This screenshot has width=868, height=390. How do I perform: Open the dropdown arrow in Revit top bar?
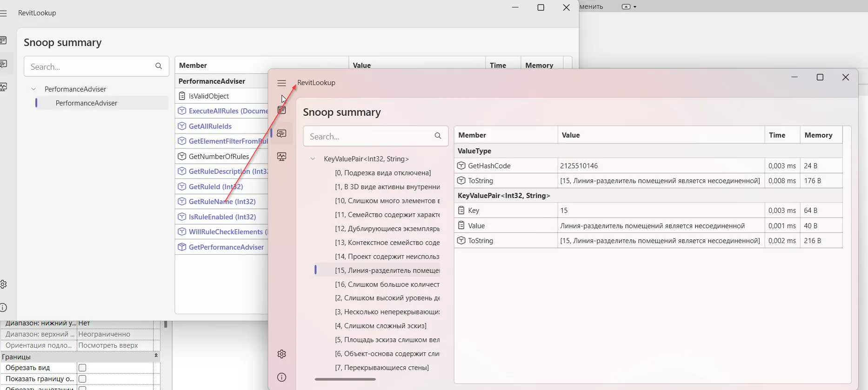[x=635, y=7]
